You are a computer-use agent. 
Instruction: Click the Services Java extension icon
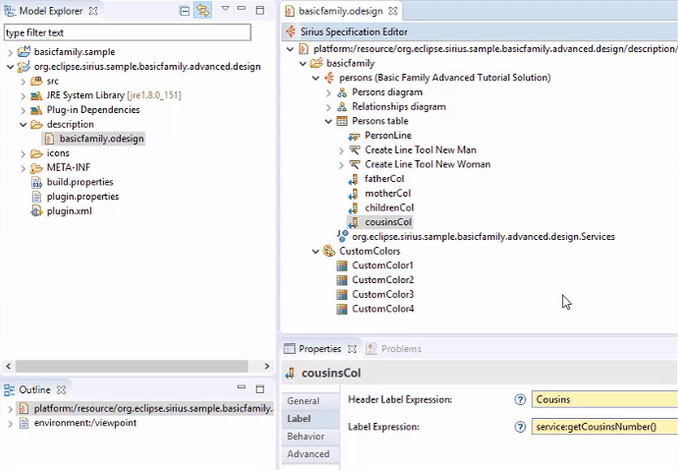click(x=343, y=237)
